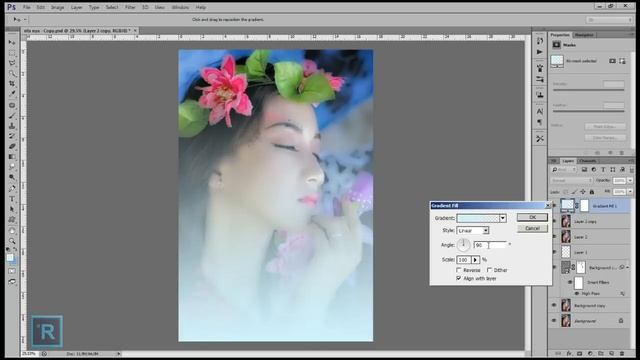This screenshot has width=640, height=360.
Task: Open the History panel icon
Action: pos(540,41)
